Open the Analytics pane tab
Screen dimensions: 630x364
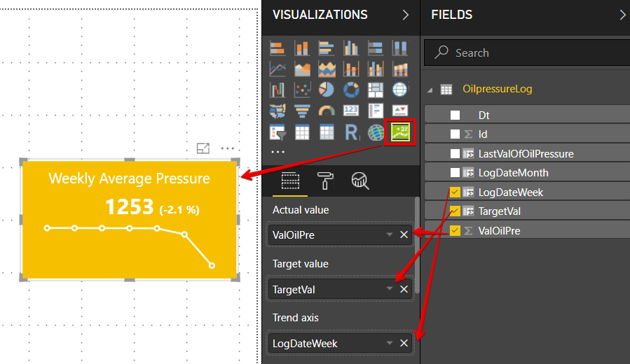[361, 180]
